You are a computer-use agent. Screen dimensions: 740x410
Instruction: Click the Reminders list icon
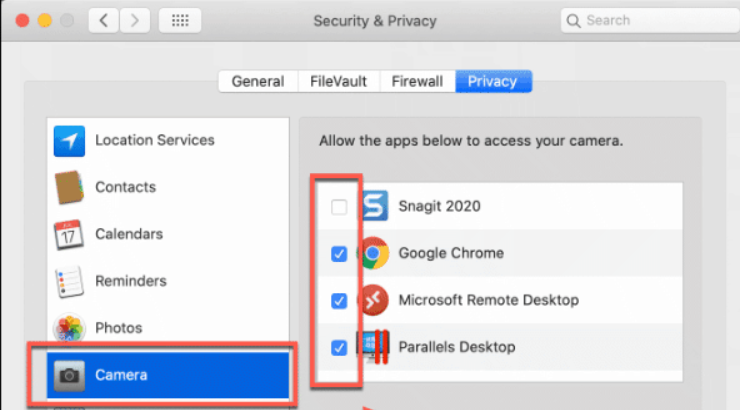(69, 281)
